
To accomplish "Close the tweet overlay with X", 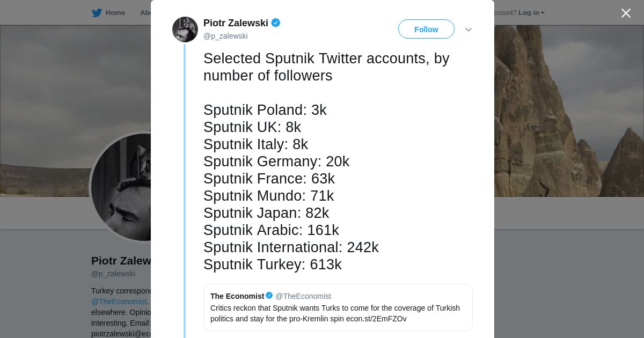I will click(x=626, y=13).
